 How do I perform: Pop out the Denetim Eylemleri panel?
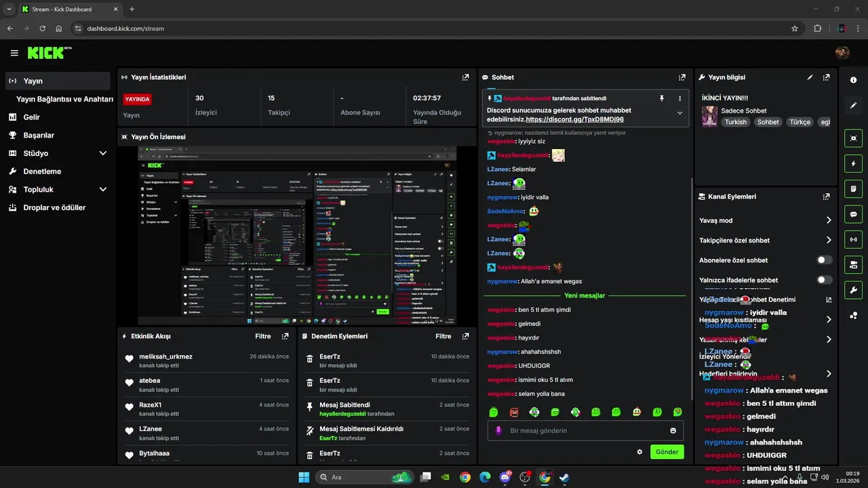click(x=465, y=336)
